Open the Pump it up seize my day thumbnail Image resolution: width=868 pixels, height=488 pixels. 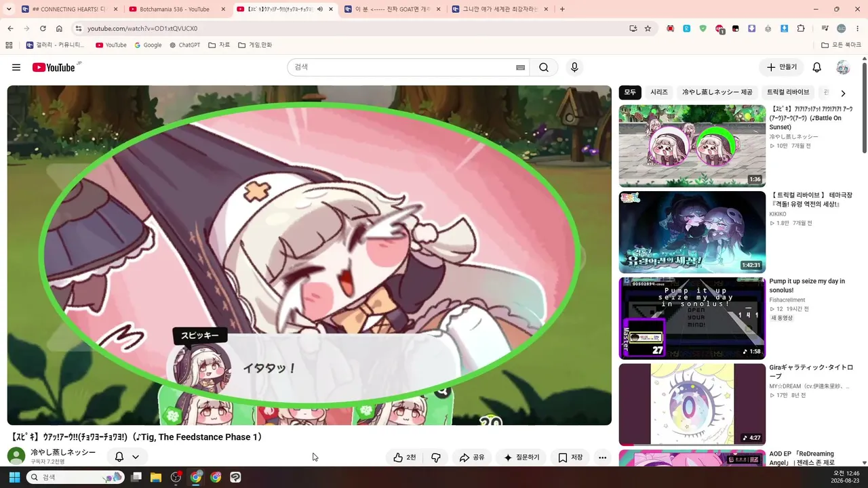pos(692,318)
